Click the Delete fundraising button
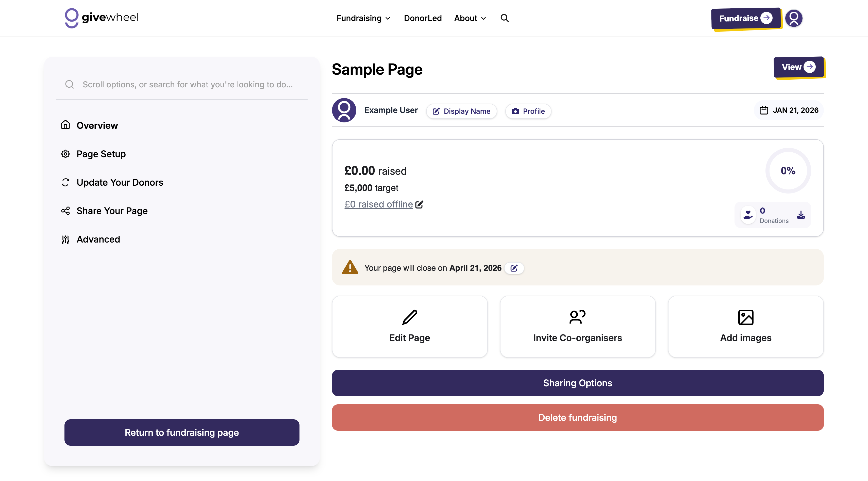 point(578,417)
